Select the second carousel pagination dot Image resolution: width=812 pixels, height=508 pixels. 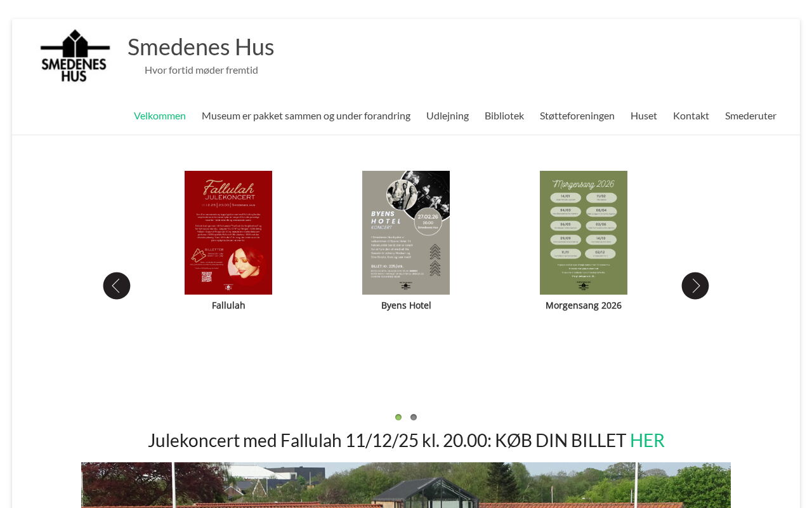tap(414, 417)
